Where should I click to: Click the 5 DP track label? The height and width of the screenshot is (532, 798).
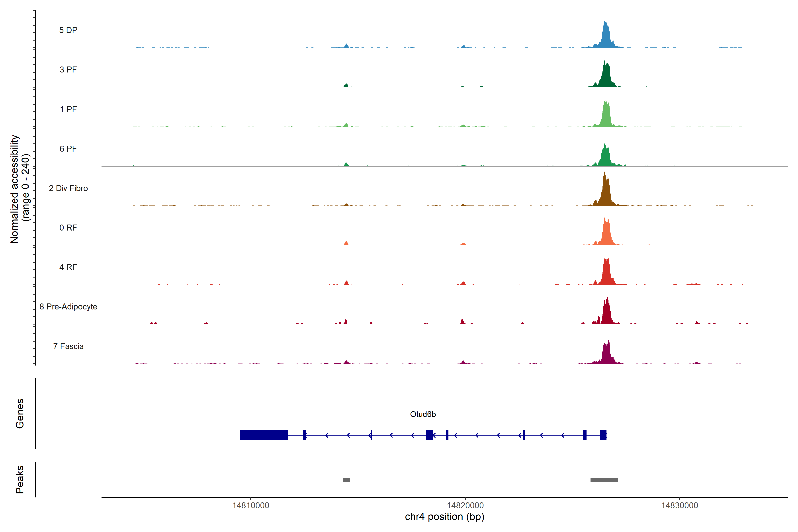pos(68,30)
